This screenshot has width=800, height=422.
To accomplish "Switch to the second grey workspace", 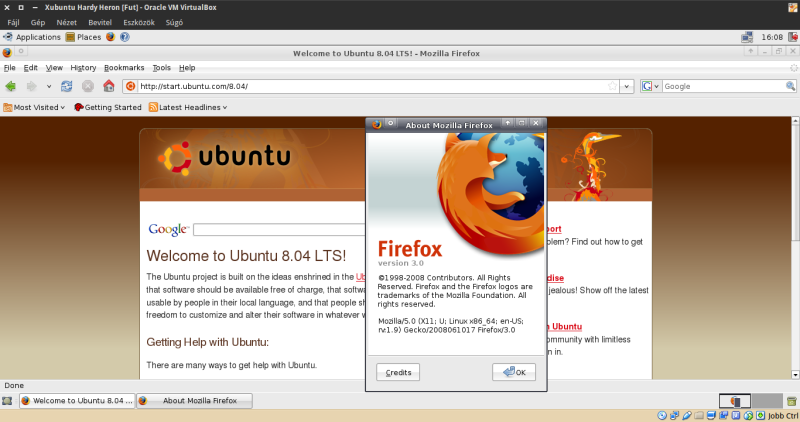I will pyautogui.click(x=767, y=401).
